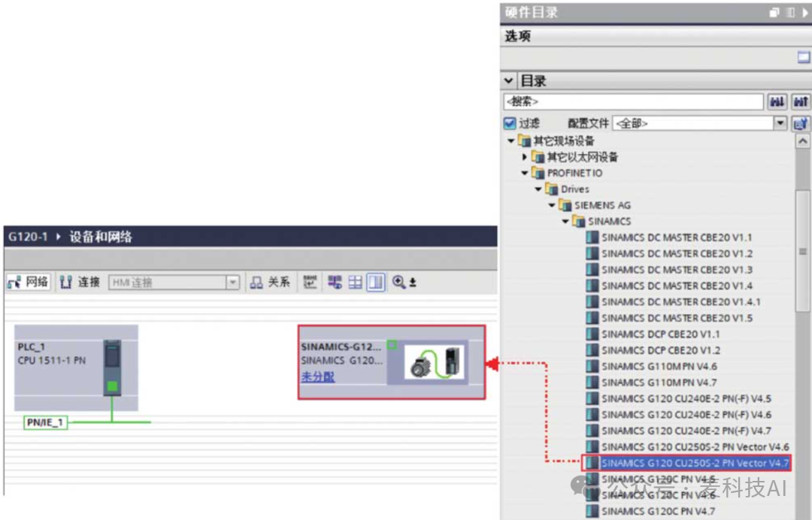The width and height of the screenshot is (812, 520).
Task: Select SINAMICS G110M PN V4.6
Action: coord(659,366)
